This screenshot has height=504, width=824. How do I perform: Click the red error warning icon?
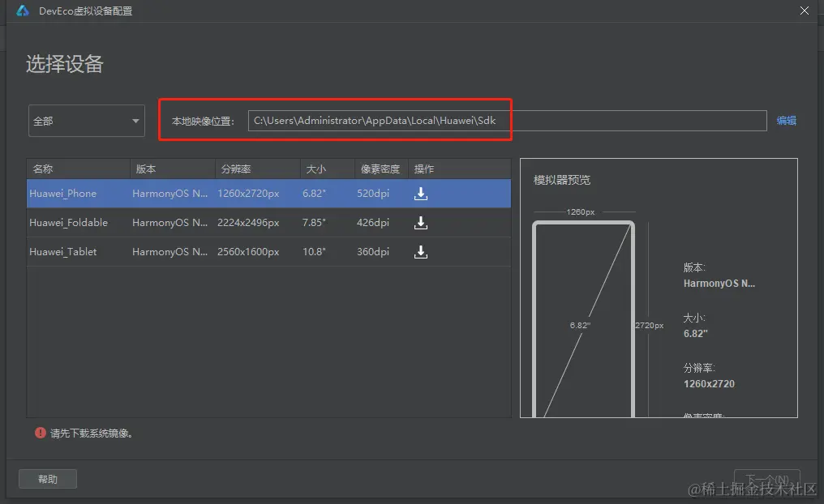tap(41, 433)
